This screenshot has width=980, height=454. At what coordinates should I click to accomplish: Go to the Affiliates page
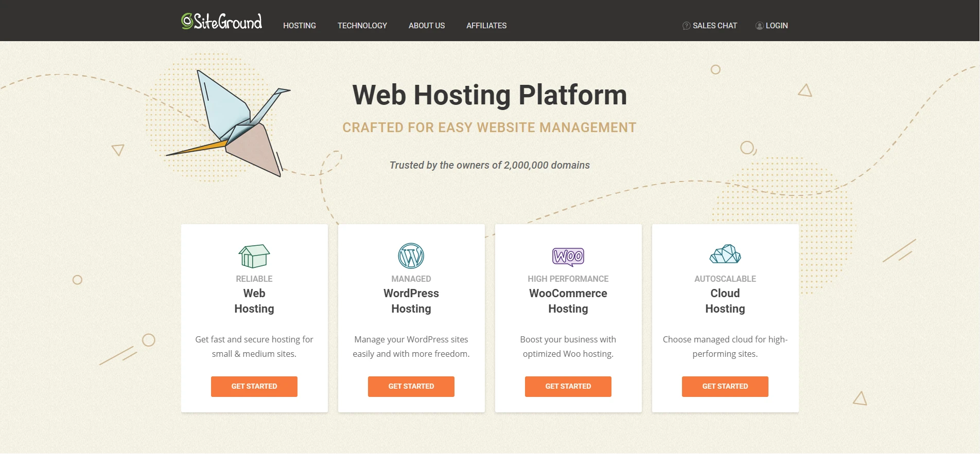pyautogui.click(x=486, y=26)
